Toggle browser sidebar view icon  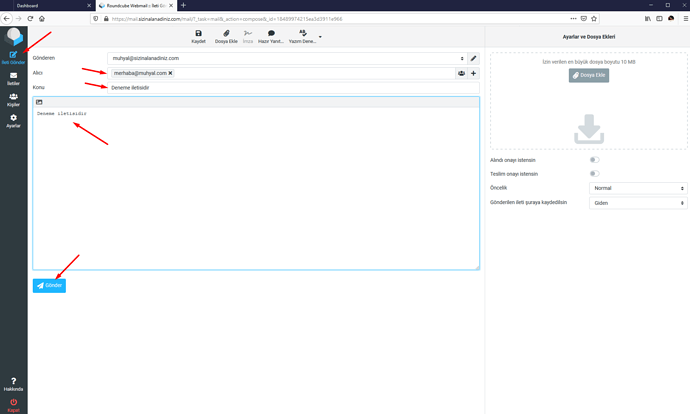(659, 18)
